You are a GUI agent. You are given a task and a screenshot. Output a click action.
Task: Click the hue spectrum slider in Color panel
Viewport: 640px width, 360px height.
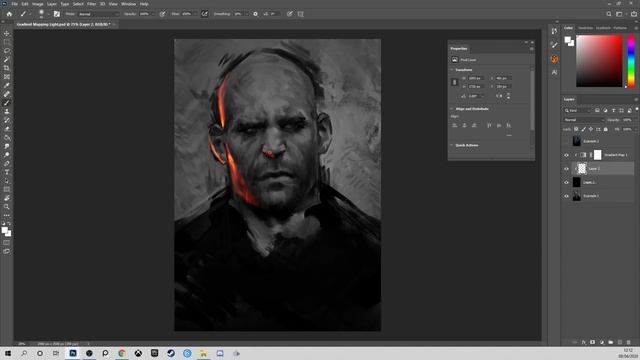631,61
